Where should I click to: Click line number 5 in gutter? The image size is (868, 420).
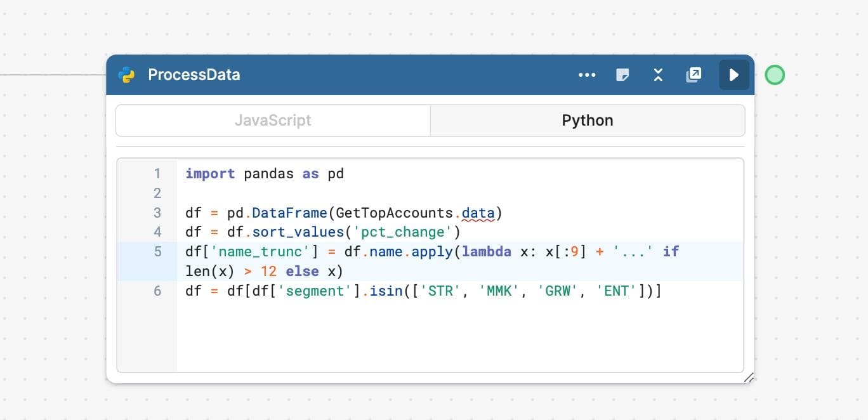(x=157, y=251)
